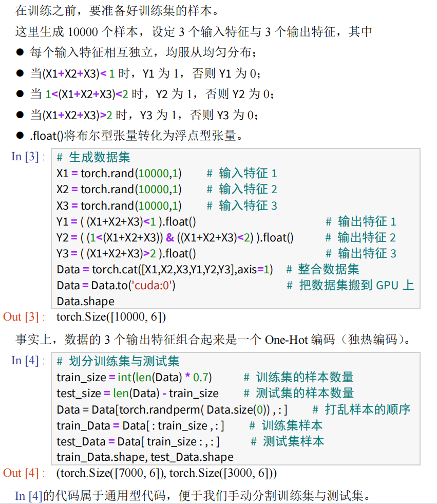Click the bullet "每个输入特征相互独立，均服从均匀分布"

coord(143,52)
